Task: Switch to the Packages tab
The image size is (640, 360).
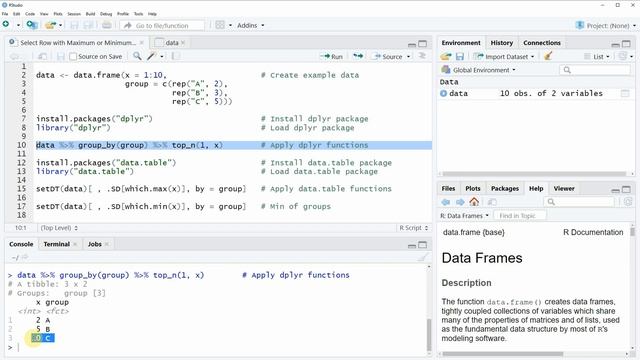Action: [x=505, y=188]
